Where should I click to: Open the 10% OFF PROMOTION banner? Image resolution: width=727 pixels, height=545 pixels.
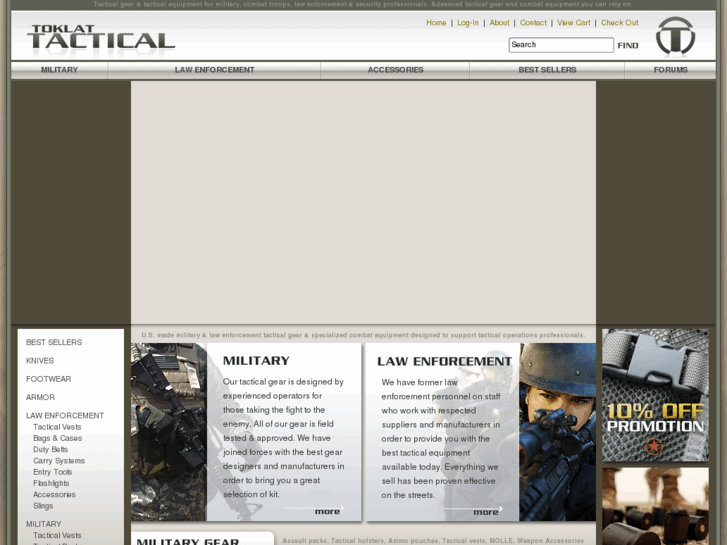tap(655, 395)
